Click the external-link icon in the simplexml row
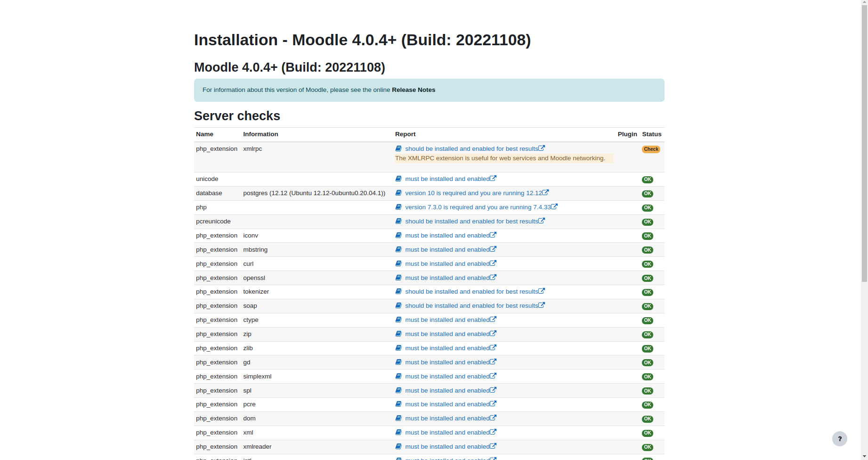This screenshot has width=868, height=460. 493,376
